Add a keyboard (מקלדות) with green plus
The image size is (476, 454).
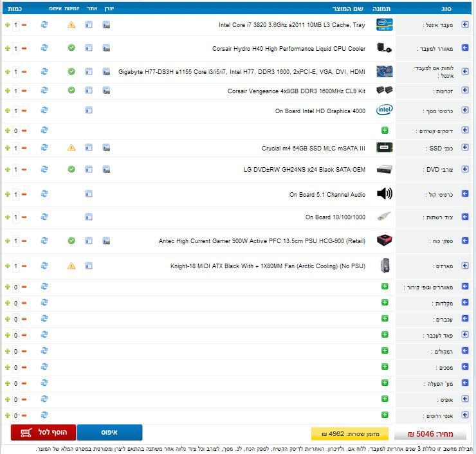coord(385,302)
